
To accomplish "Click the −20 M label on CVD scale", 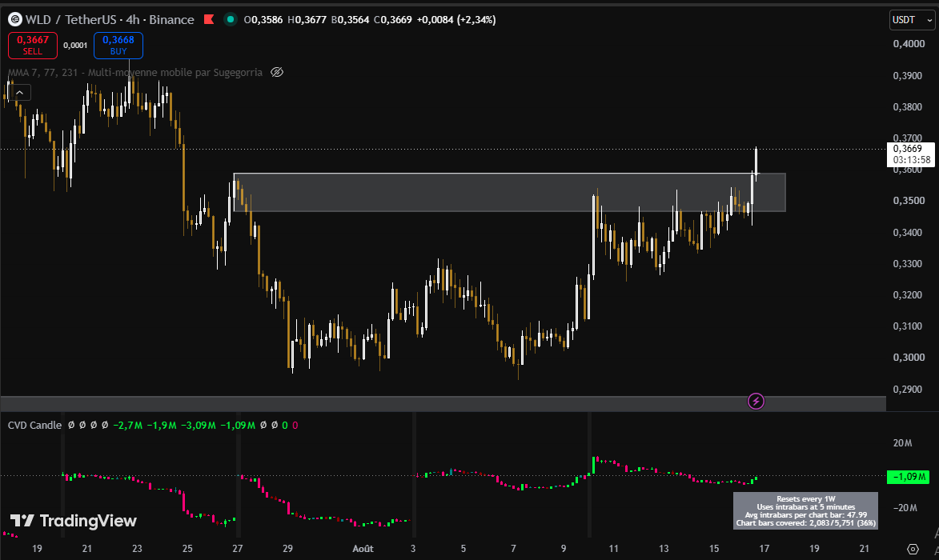I will 905,508.
